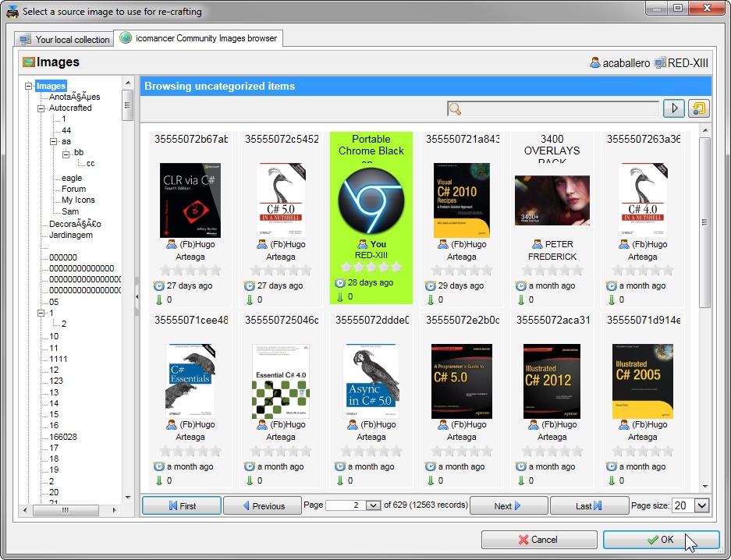Select the 166028 tree folder

pyautogui.click(x=63, y=437)
